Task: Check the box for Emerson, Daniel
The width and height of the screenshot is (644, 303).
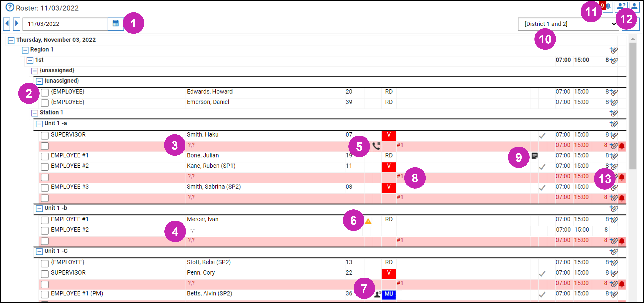Action: pos(44,103)
